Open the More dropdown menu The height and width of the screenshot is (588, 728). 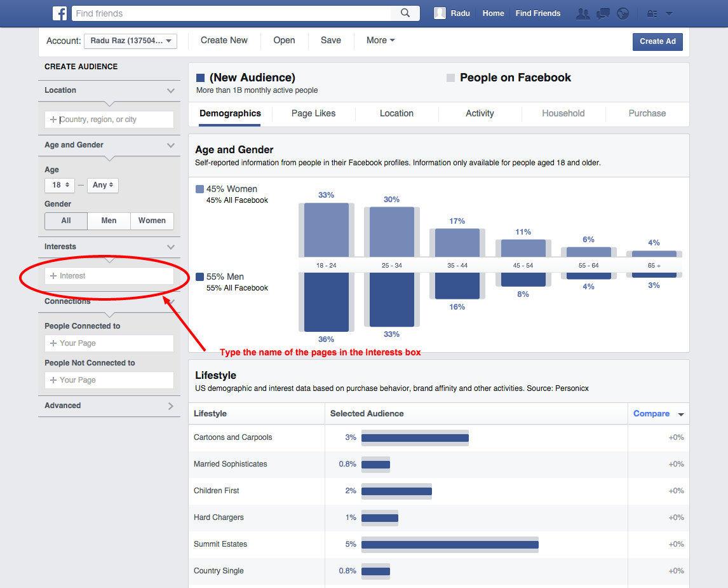381,41
